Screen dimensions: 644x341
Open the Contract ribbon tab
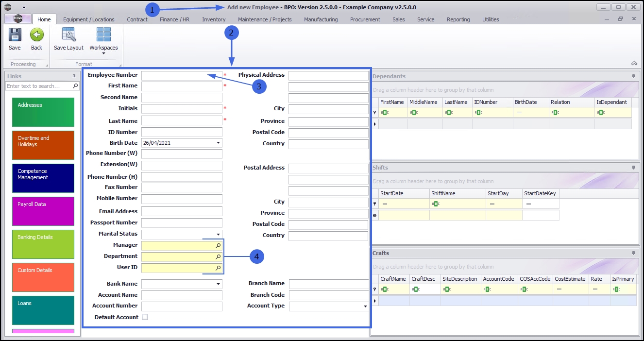(x=137, y=19)
